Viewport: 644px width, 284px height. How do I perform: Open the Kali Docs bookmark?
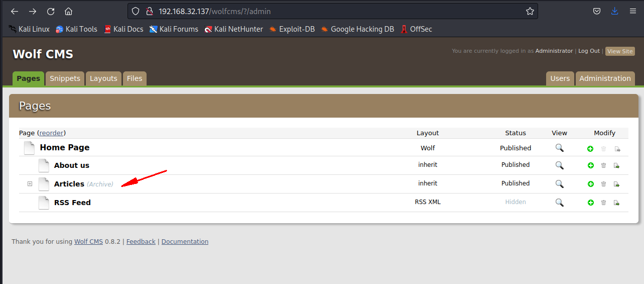(123, 29)
